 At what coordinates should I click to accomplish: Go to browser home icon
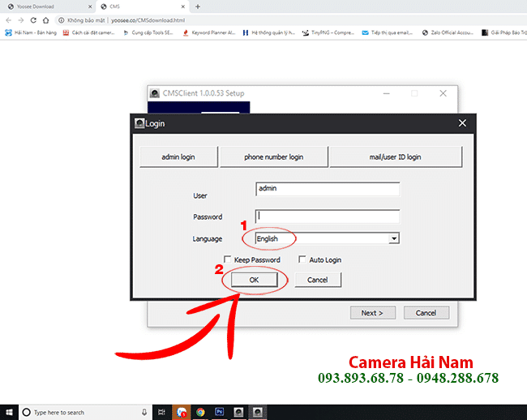45,20
